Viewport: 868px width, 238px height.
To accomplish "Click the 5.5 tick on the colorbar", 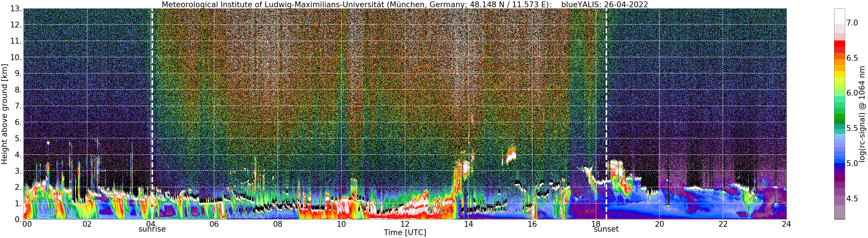I will (x=852, y=128).
